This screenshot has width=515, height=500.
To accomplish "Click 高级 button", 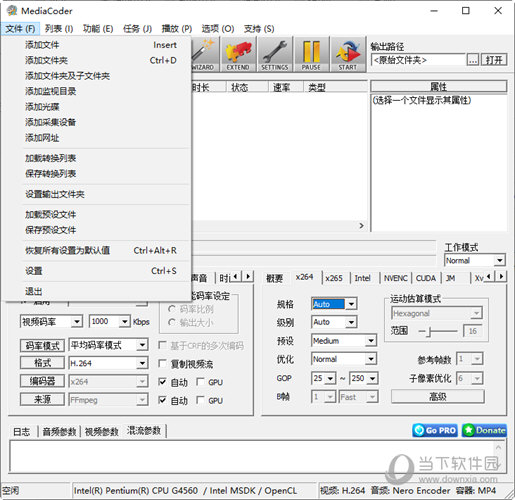I will [x=437, y=396].
